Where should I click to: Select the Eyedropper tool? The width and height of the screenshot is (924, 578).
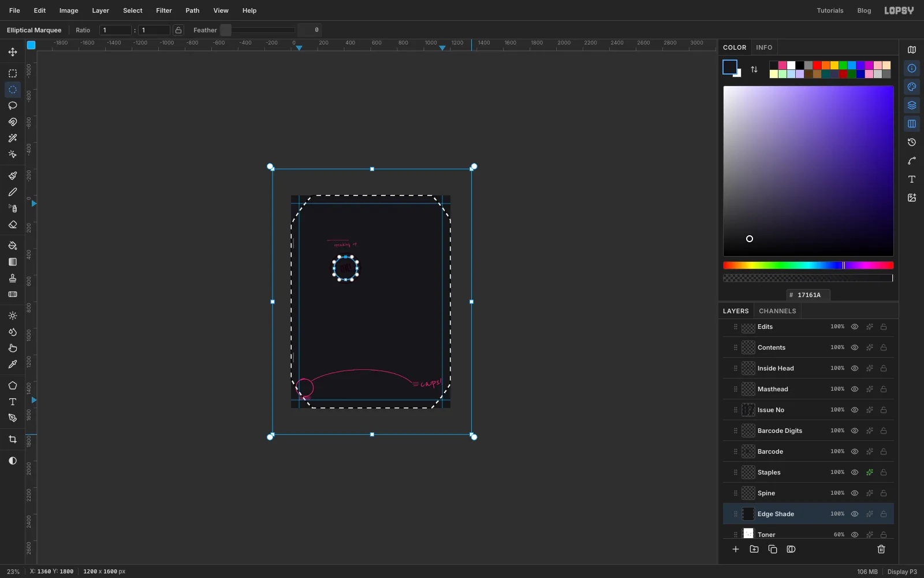click(x=13, y=364)
